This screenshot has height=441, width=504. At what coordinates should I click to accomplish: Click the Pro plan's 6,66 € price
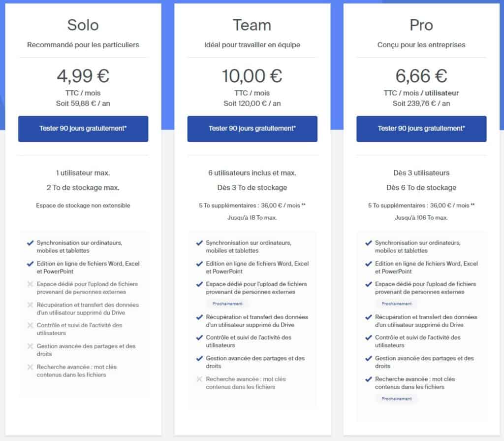click(421, 76)
